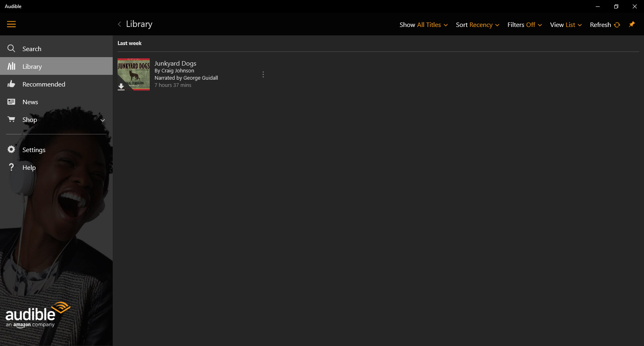Viewport: 644px width, 346px height.
Task: Open Help in the sidebar
Action: click(56, 167)
